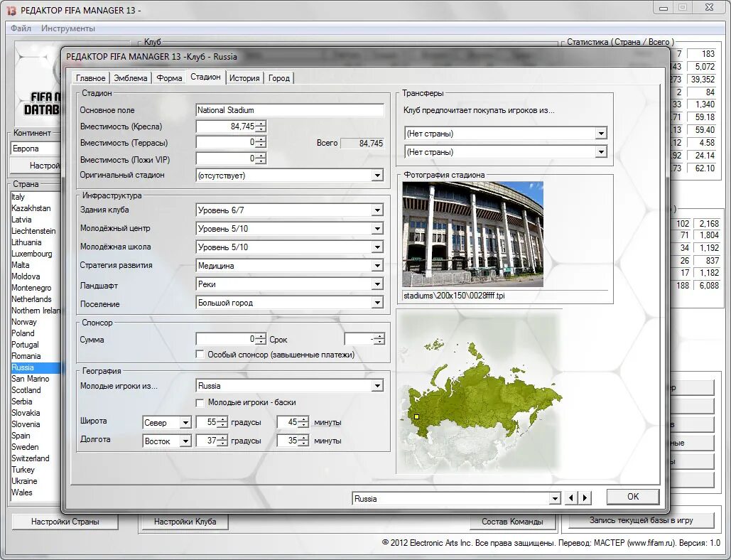Click Запись текущей базы в игру button
Viewport: 731px width, 560px height.
[641, 520]
